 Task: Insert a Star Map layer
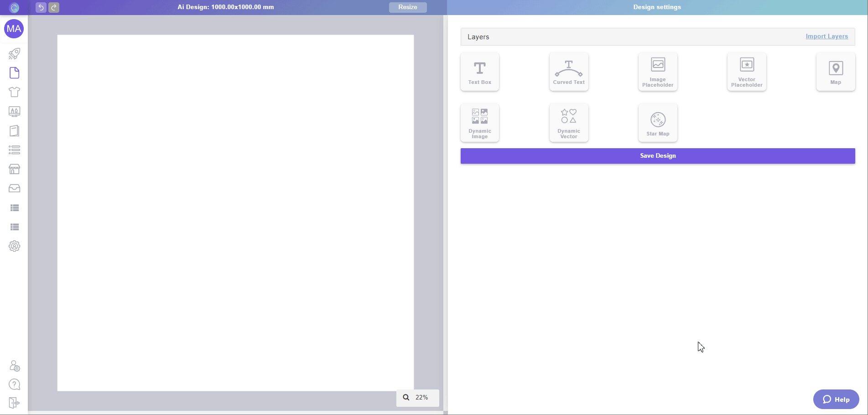(657, 122)
